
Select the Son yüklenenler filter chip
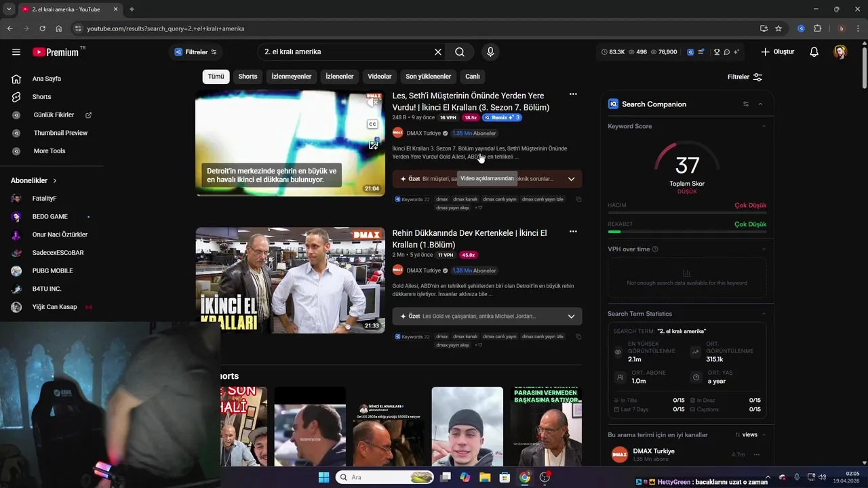(x=429, y=77)
